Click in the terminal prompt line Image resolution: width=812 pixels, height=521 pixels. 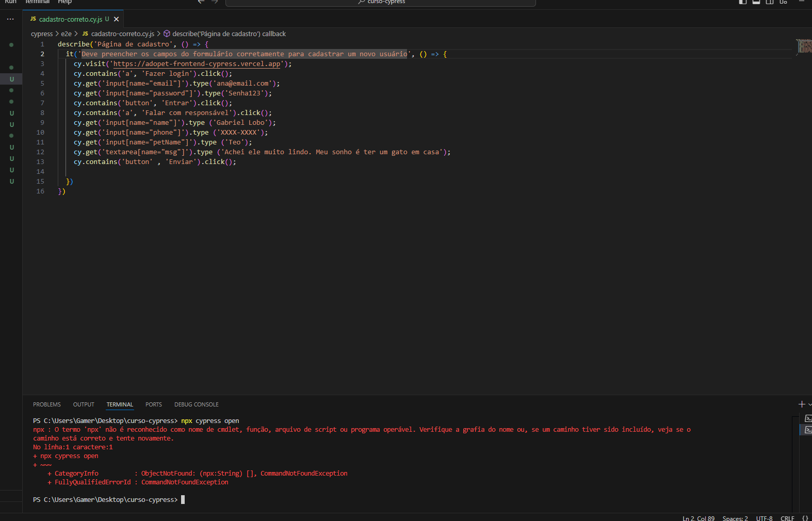(x=108, y=500)
